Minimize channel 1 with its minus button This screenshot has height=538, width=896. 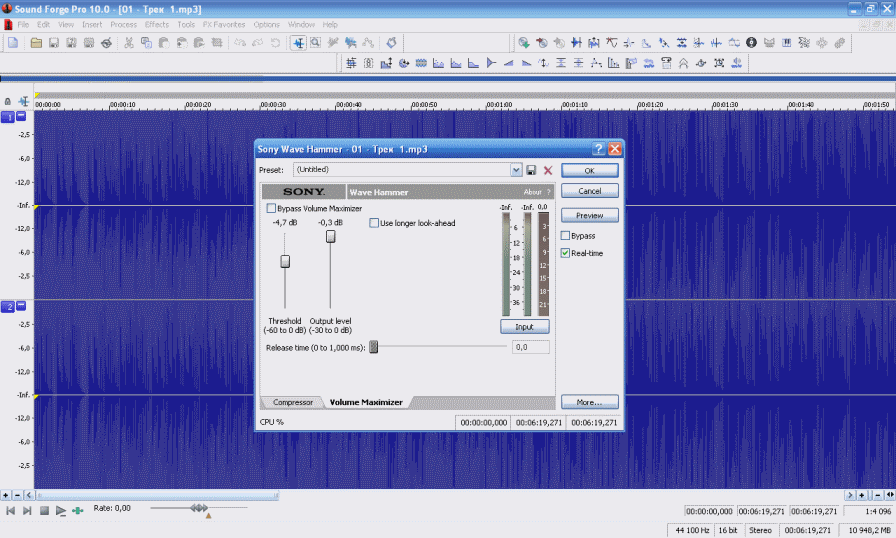[21, 116]
